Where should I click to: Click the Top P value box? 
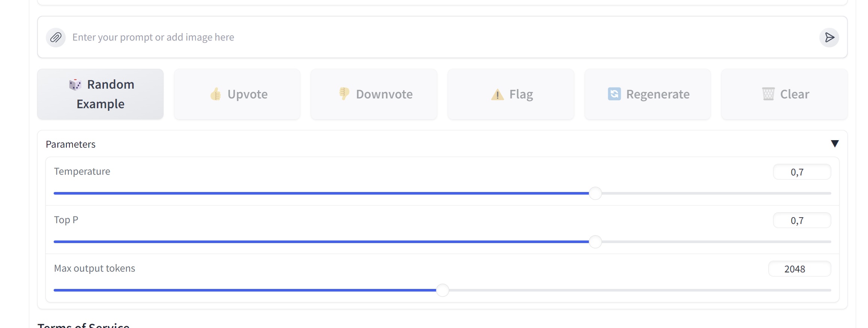(x=802, y=221)
